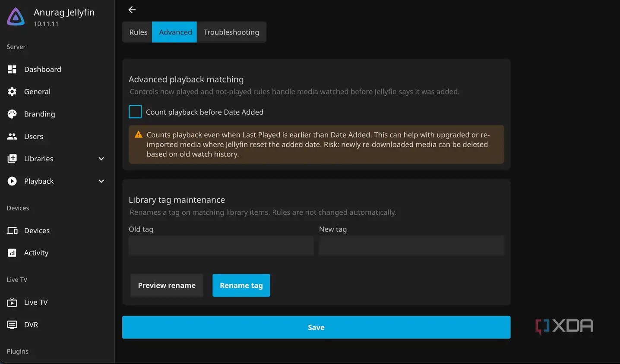620x364 pixels.
Task: Click the back arrow icon
Action: (132, 9)
